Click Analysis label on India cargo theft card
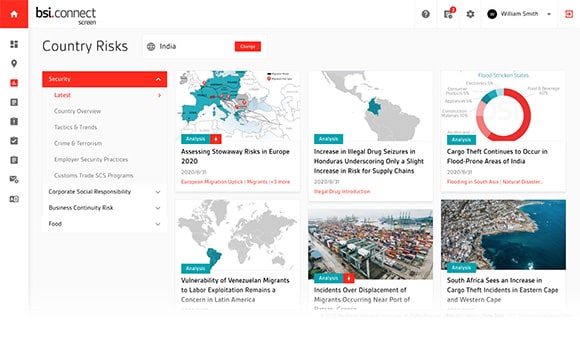This screenshot has width=580, height=360. [461, 139]
